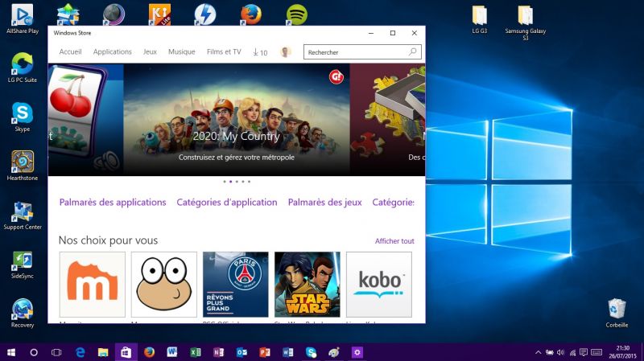Open Task View from the taskbar

coord(56,352)
